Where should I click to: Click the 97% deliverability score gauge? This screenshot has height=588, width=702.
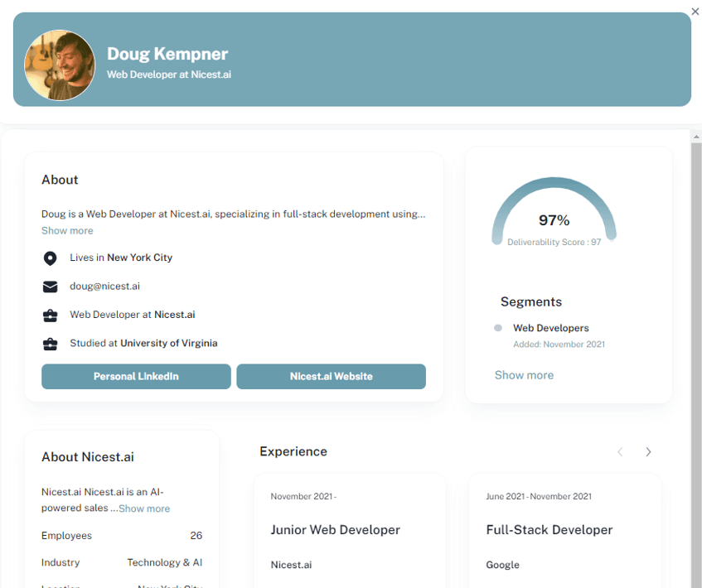(x=554, y=212)
